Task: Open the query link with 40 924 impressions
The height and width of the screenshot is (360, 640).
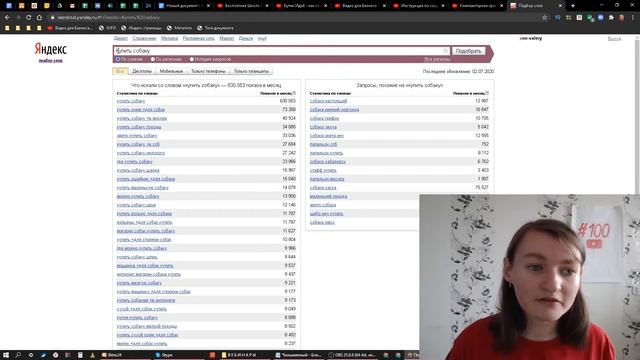Action: [142, 118]
